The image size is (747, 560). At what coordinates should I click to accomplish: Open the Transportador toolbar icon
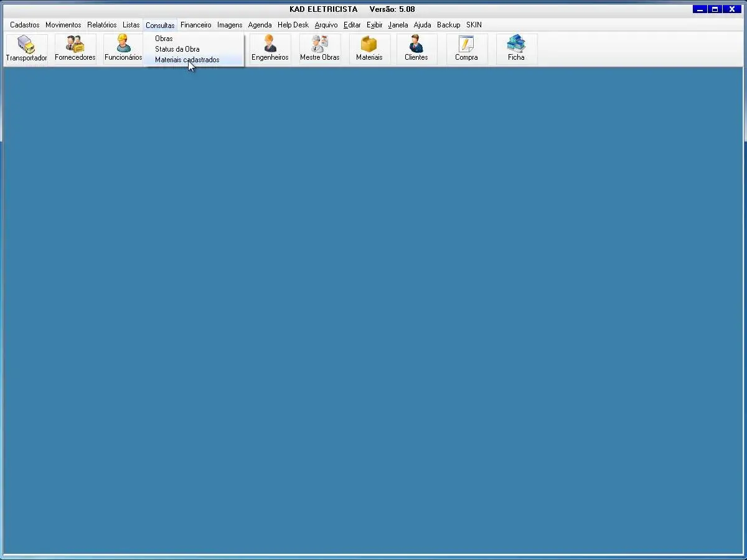pos(26,49)
